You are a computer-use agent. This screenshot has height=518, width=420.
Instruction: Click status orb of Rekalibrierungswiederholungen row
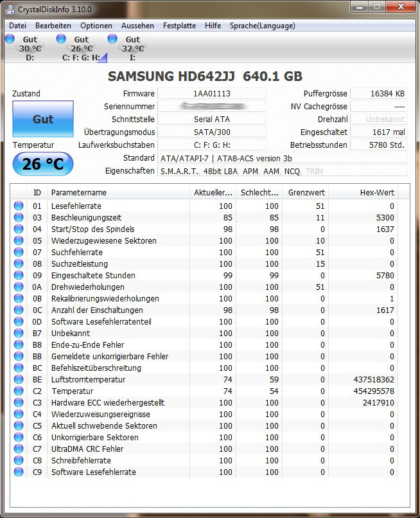click(19, 298)
